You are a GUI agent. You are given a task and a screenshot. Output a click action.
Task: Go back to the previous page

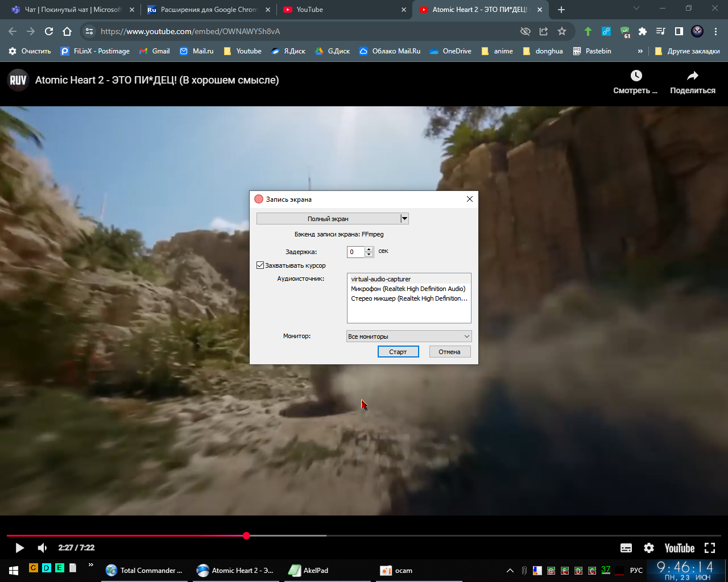click(13, 31)
